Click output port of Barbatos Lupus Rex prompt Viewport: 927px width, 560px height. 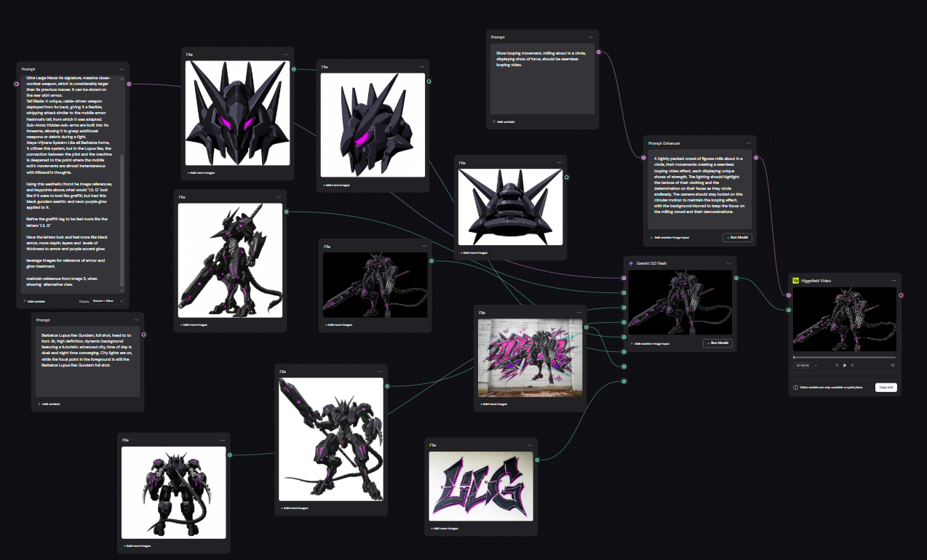[143, 335]
